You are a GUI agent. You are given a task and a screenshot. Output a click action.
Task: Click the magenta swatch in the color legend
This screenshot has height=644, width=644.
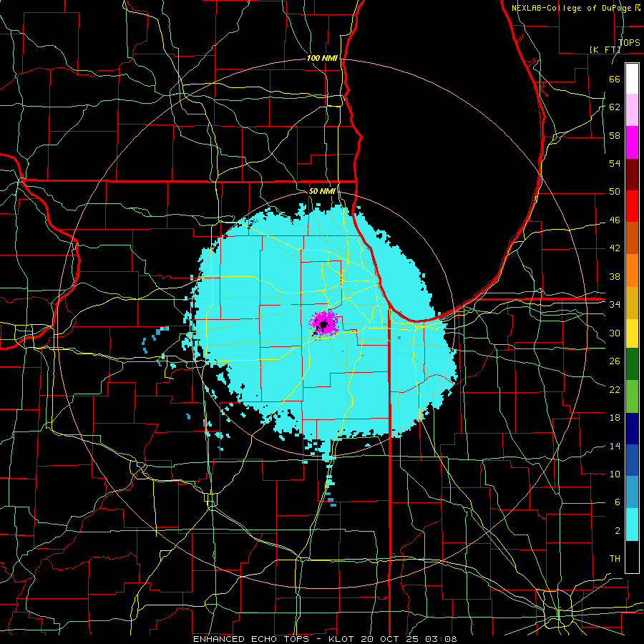click(x=632, y=142)
